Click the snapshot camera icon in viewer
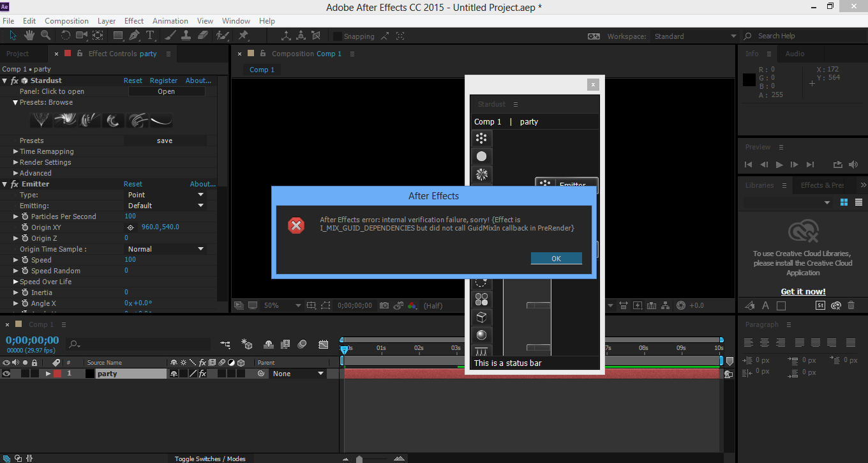Screen dimensions: 868x463 pyautogui.click(x=384, y=305)
